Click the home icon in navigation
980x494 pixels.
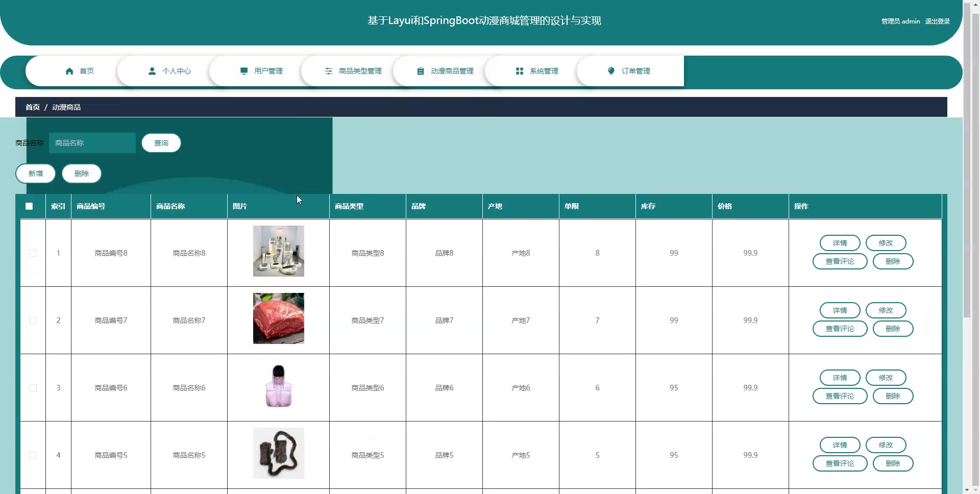click(x=69, y=71)
